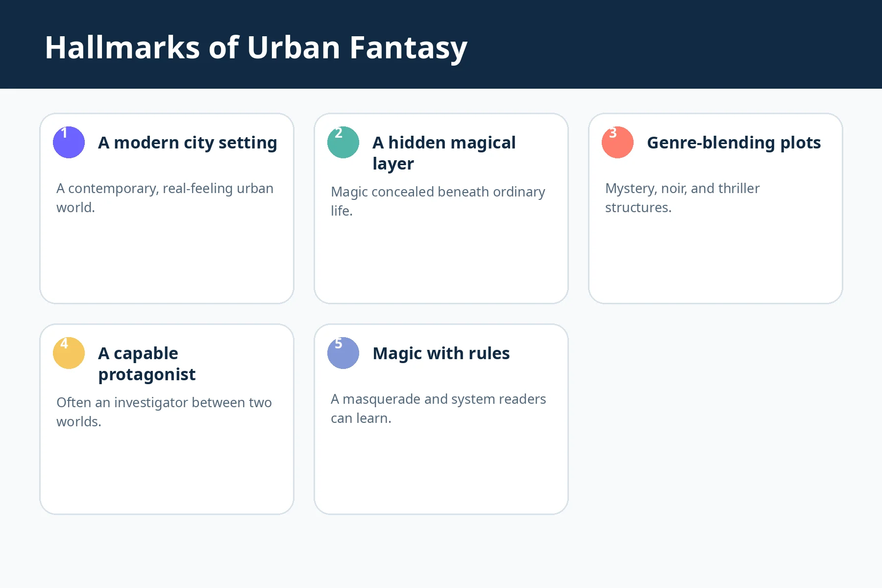The height and width of the screenshot is (588, 882).
Task: Select the 'Genre-blending plots' heading
Action: coord(734,143)
